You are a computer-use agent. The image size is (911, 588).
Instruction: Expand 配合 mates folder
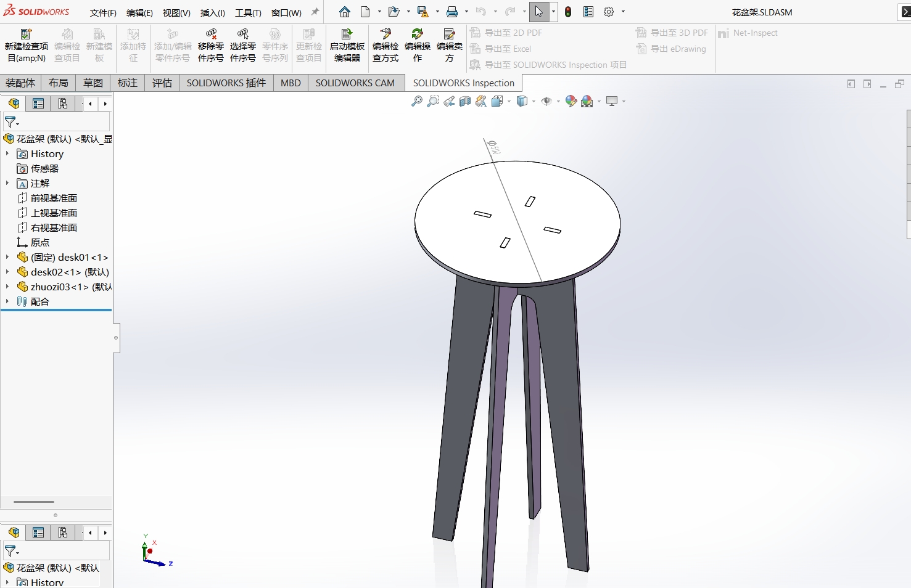(7, 301)
